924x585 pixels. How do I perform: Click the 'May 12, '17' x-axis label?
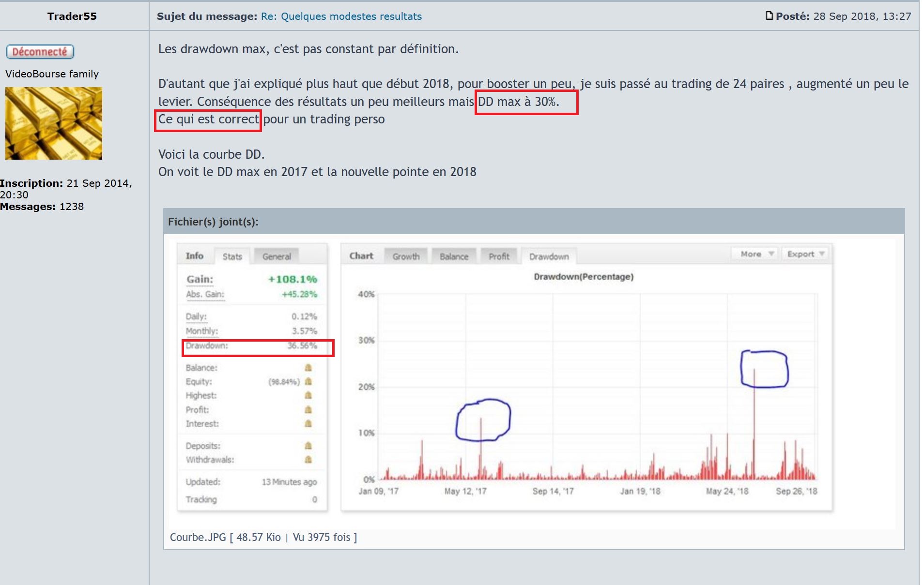(465, 491)
